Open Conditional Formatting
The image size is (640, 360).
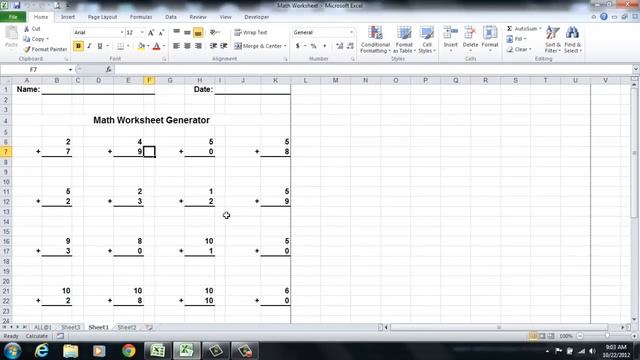375,39
